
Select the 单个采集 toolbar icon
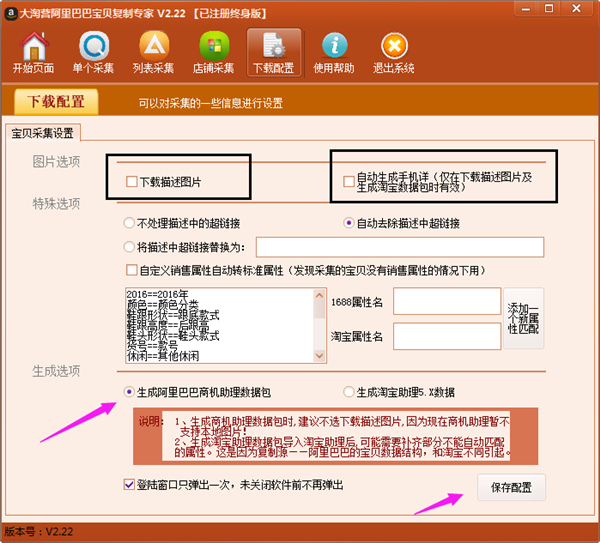click(93, 52)
